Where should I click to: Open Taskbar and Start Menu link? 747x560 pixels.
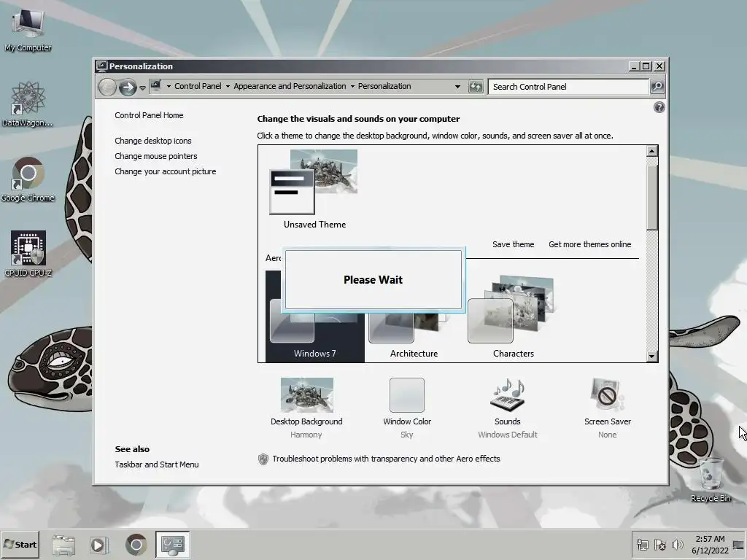click(157, 464)
